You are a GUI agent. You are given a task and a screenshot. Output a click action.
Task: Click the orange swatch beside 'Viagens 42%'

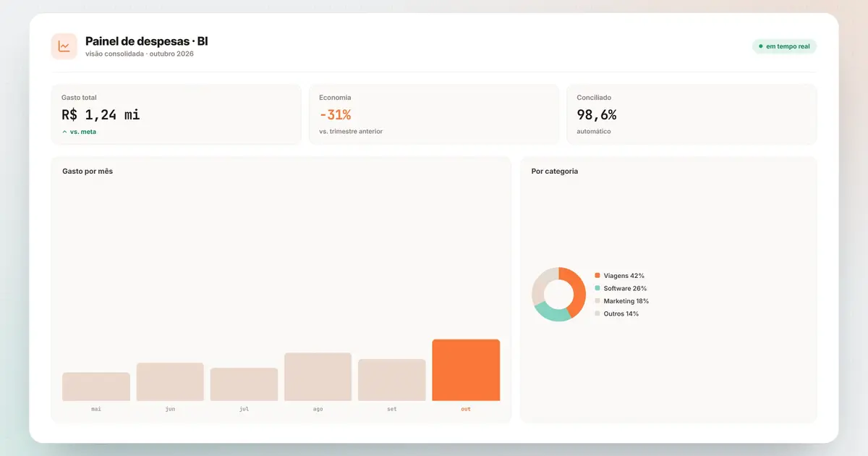click(x=597, y=276)
